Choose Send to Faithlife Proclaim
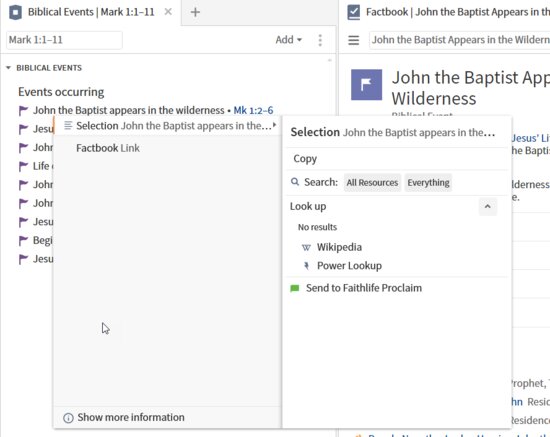550x437 pixels. pos(364,288)
